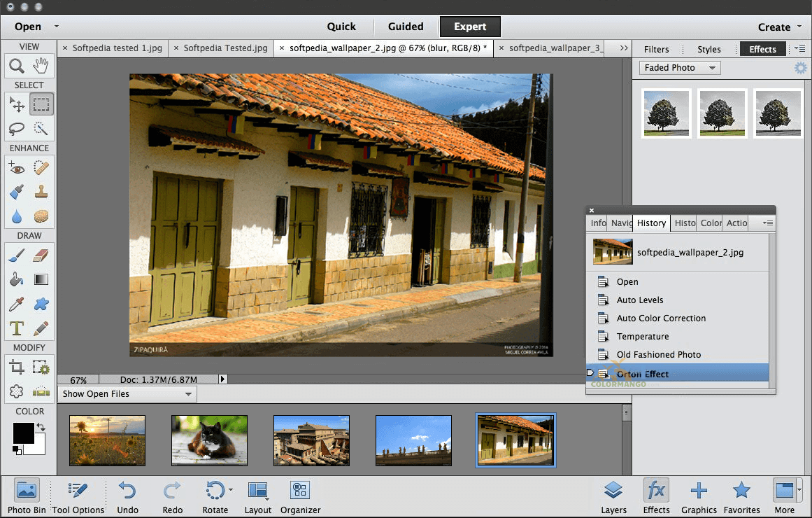Click the Undo button
This screenshot has width=812, height=518.
[127, 496]
